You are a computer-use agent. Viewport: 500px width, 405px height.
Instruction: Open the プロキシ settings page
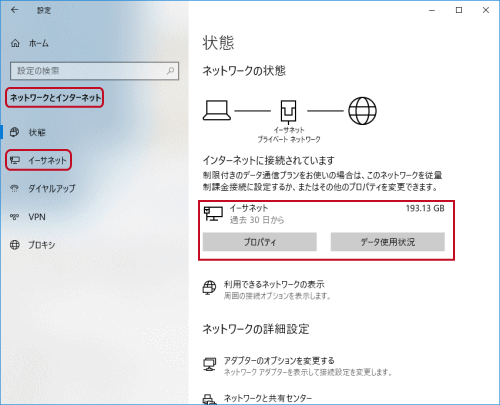tap(42, 245)
